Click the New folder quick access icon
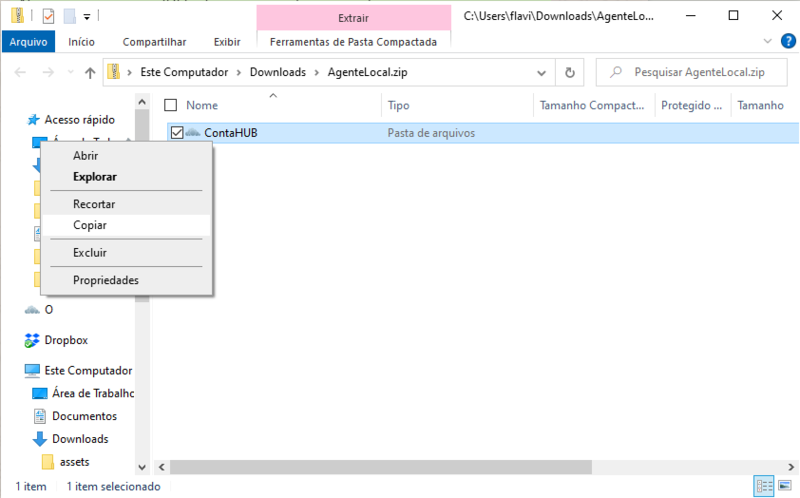Viewport: 800px width, 498px height. click(70, 16)
